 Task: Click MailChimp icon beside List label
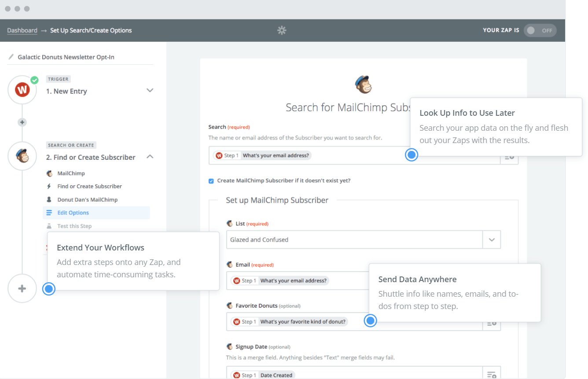229,224
